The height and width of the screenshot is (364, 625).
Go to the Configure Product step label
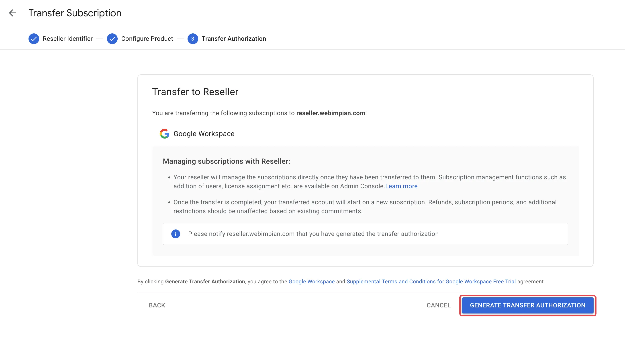[147, 39]
